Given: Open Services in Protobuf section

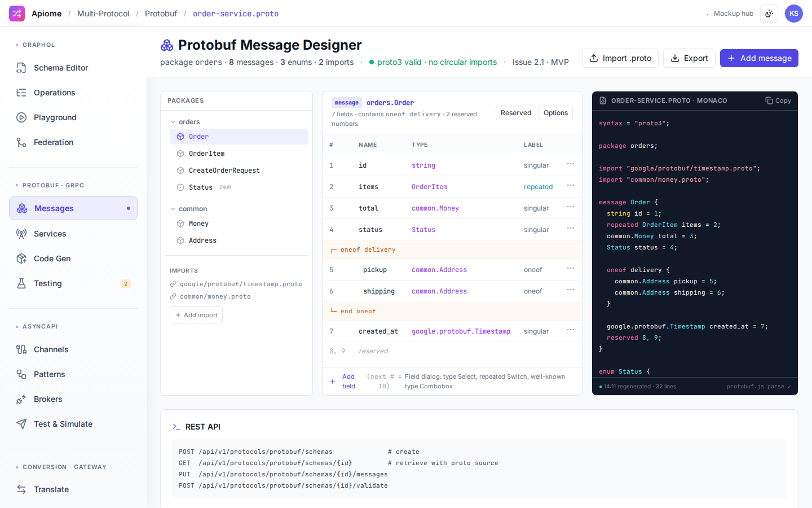Looking at the screenshot, I should tap(73, 234).
